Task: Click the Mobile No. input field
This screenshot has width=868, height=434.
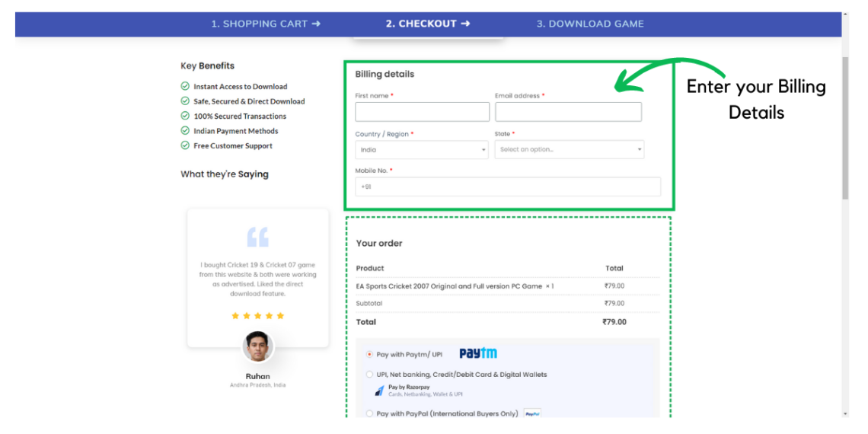Action: coord(508,187)
